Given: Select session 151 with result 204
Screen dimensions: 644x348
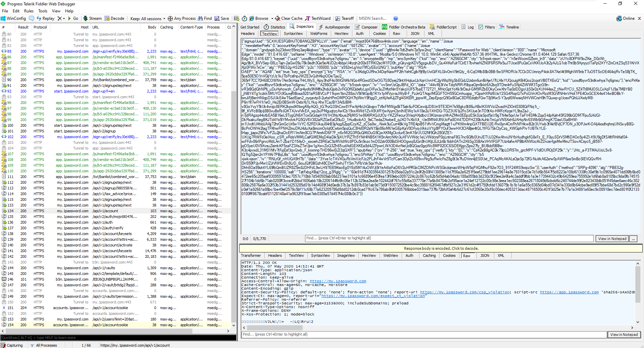Looking at the screenshot, I should [x=116, y=308].
